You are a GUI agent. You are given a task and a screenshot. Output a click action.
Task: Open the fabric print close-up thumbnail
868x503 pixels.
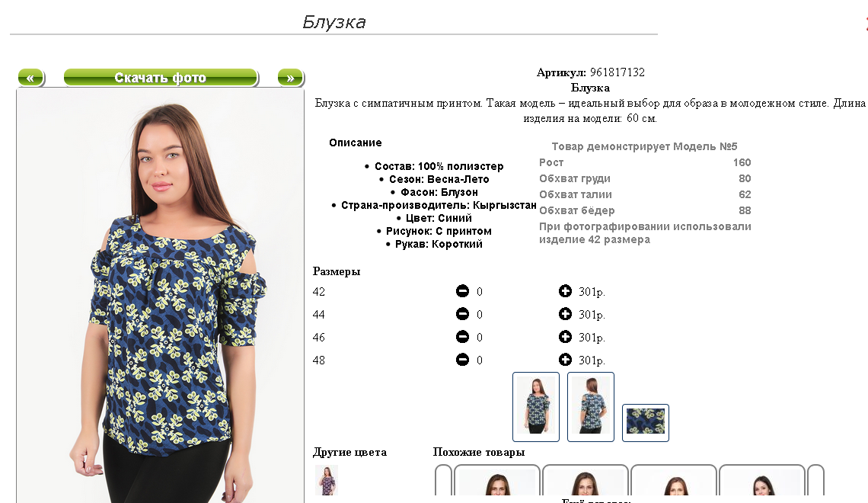tap(646, 423)
